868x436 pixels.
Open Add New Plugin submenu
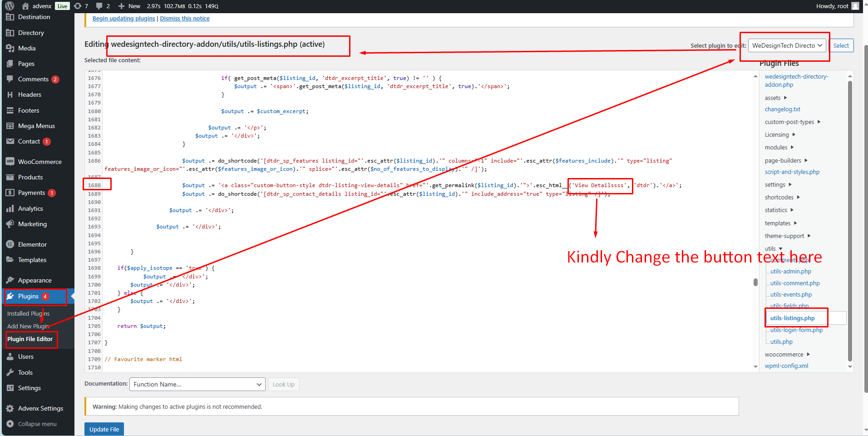coord(28,326)
